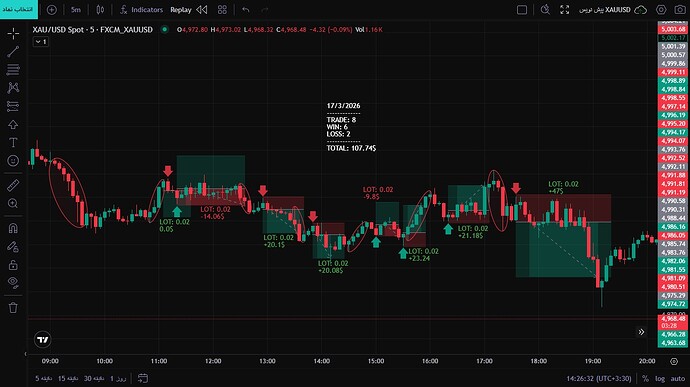Open time axis settings gear icon

674,361
